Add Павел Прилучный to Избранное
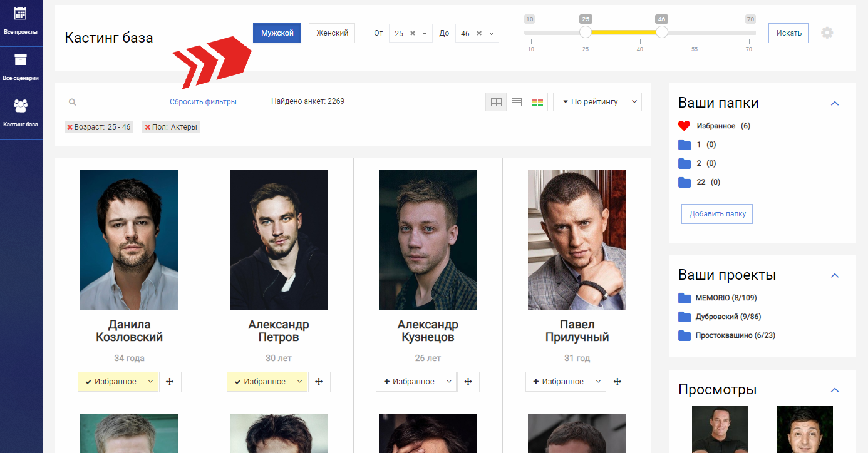The height and width of the screenshot is (453, 868). coord(557,382)
